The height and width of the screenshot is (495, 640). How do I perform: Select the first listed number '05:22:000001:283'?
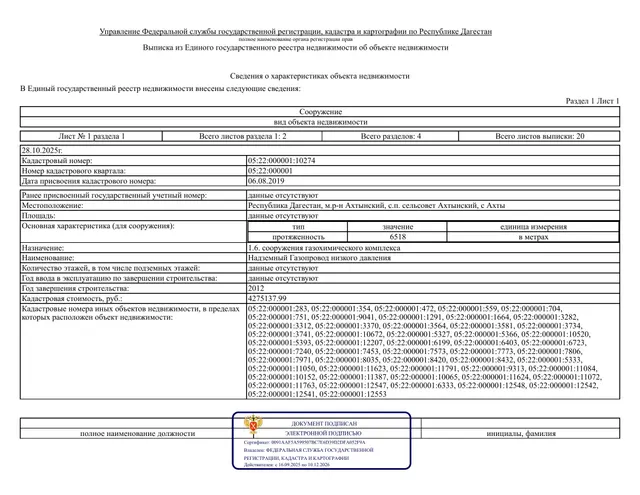tap(278, 309)
